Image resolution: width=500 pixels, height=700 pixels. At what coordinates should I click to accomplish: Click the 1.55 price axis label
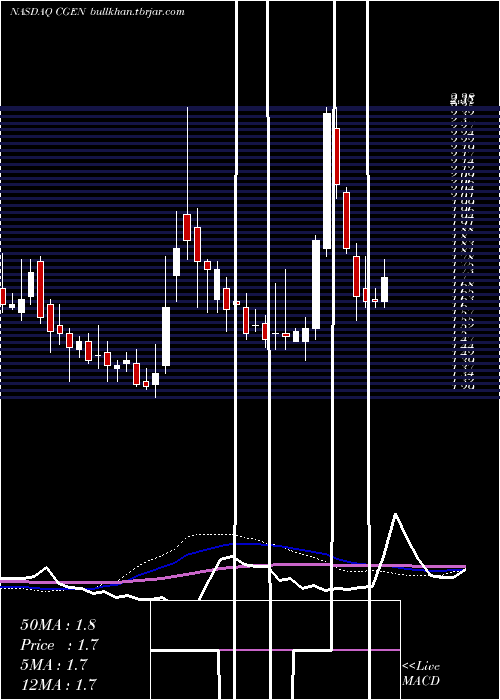[463, 319]
